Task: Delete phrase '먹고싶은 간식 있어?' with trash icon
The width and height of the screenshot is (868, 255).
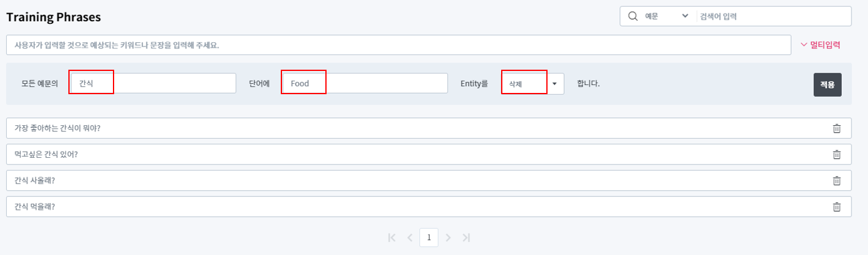Action: (836, 155)
